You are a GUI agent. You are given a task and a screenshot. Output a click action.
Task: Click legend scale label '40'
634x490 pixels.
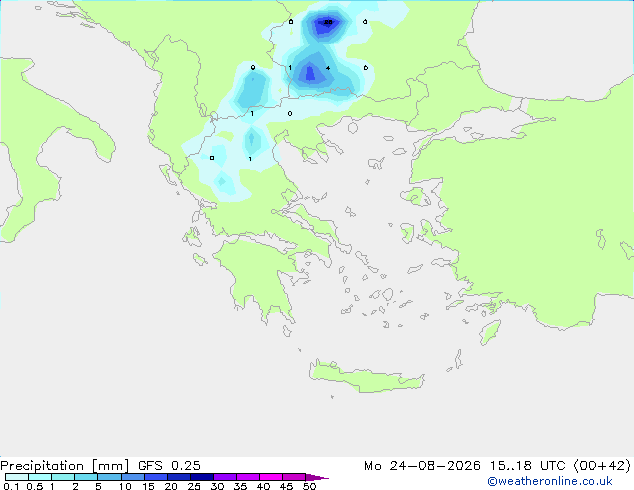(263, 486)
